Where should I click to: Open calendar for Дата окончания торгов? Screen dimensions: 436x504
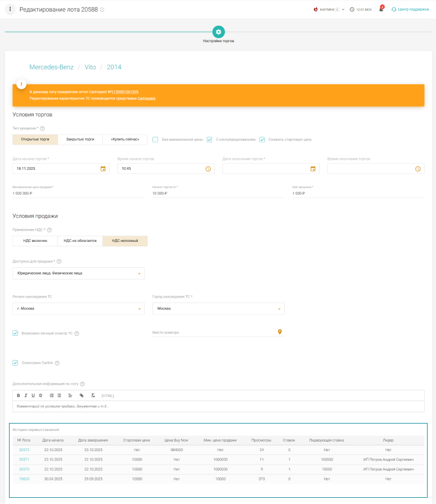pos(313,169)
